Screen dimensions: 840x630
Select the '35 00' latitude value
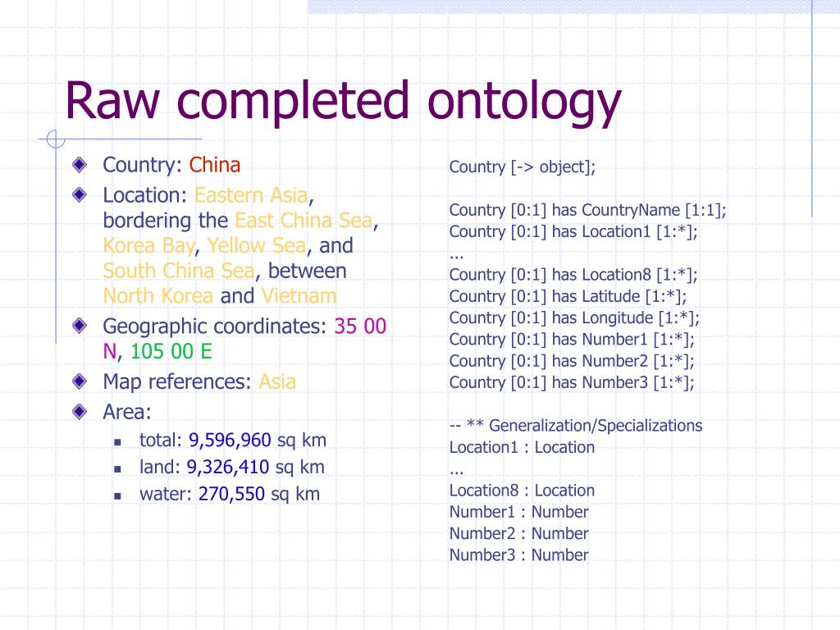(x=360, y=326)
